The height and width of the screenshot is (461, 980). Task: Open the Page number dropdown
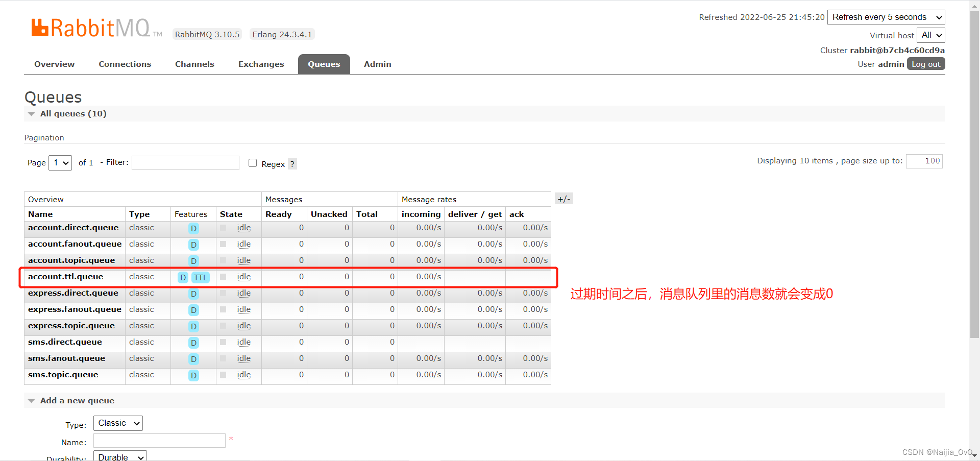(60, 163)
